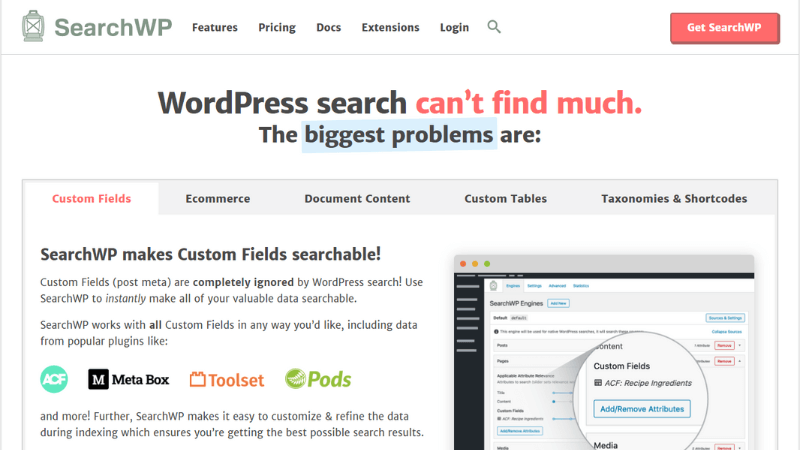Click the Get SearchWP button

[x=724, y=28]
